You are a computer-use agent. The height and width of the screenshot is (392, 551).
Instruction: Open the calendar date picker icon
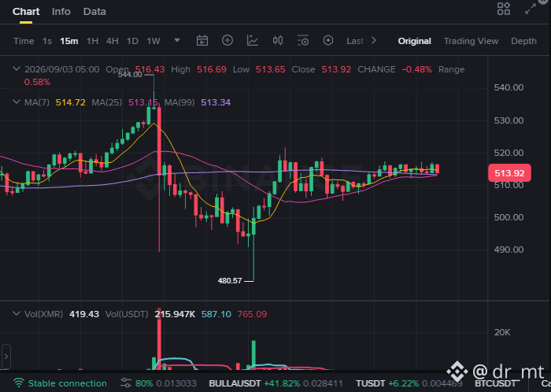click(202, 41)
